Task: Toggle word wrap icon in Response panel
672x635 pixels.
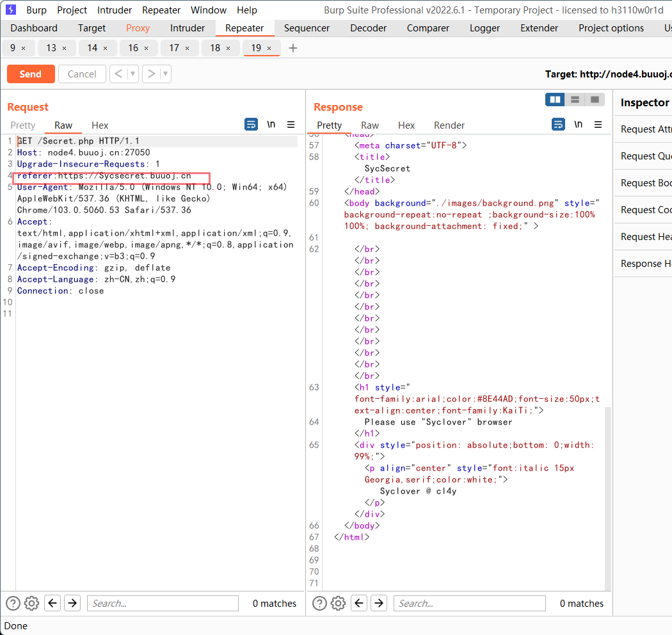Action: [559, 125]
